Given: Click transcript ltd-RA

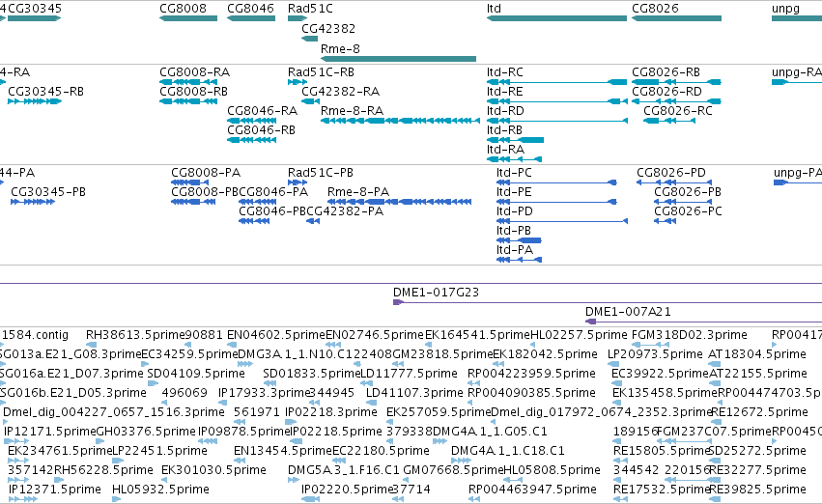Looking at the screenshot, I should (514, 159).
